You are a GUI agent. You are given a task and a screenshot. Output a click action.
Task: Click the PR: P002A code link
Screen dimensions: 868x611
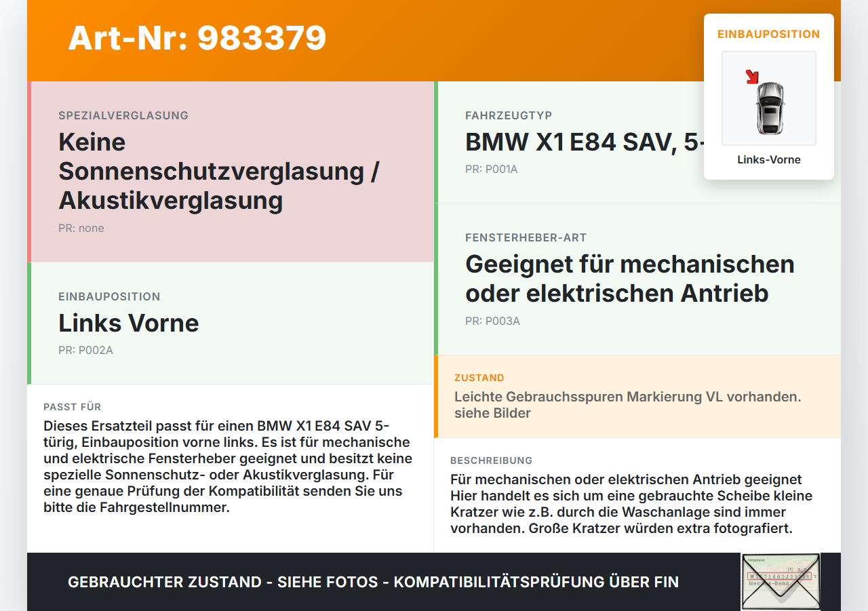click(x=86, y=350)
